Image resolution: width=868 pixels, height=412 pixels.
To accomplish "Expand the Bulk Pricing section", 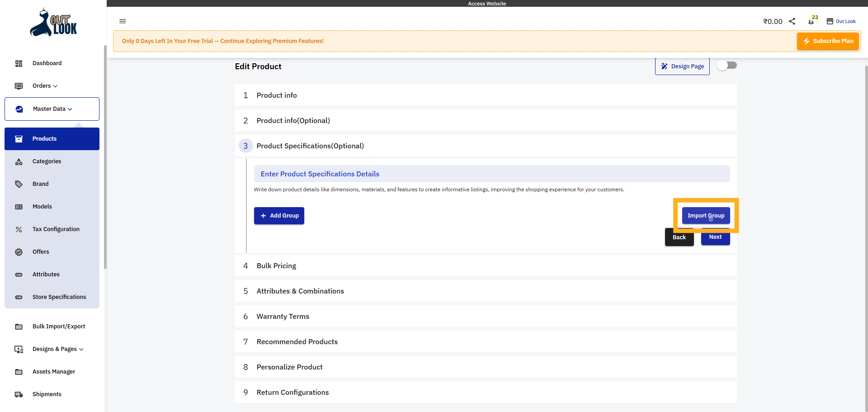I will [276, 266].
